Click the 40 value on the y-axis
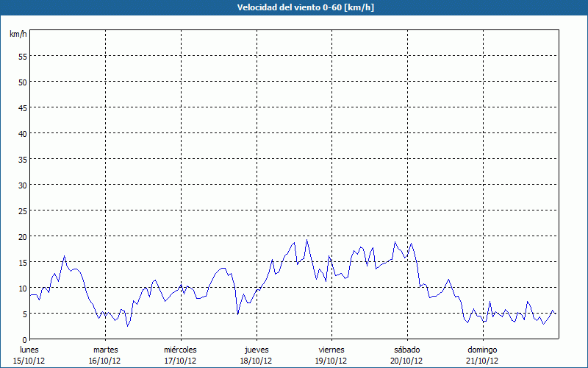This screenshot has width=588, height=368. 23,133
